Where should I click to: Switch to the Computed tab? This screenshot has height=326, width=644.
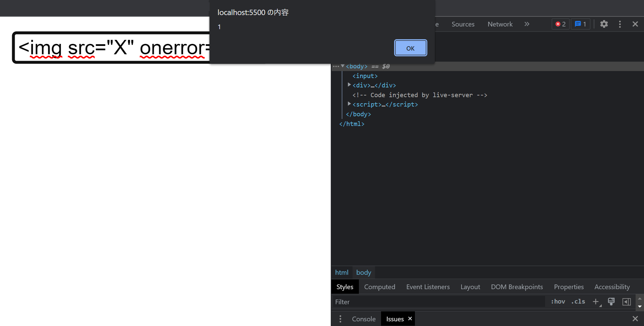[380, 287]
